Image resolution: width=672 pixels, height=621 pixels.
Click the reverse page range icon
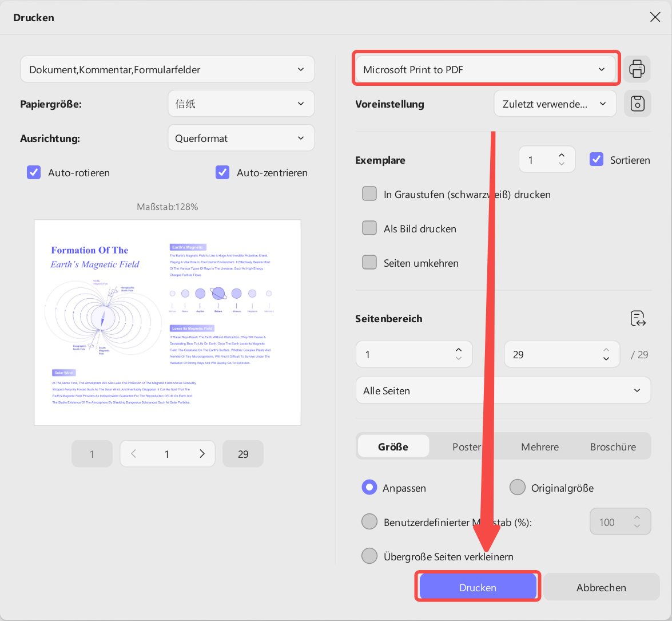tap(638, 319)
